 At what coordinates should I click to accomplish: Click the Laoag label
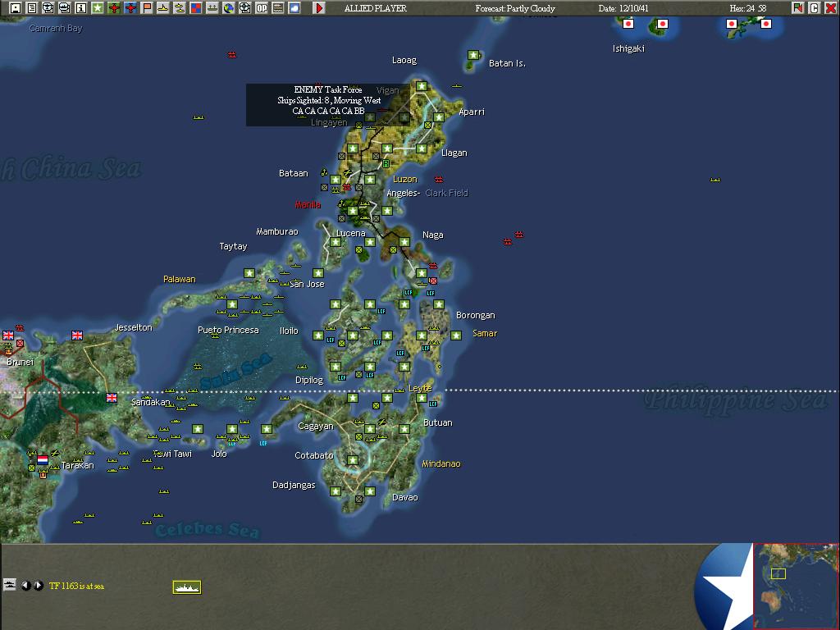(404, 61)
